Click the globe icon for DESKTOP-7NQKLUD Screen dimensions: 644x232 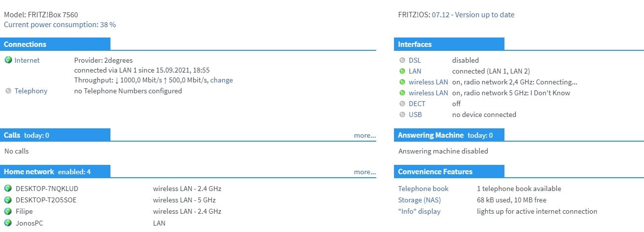click(8, 189)
